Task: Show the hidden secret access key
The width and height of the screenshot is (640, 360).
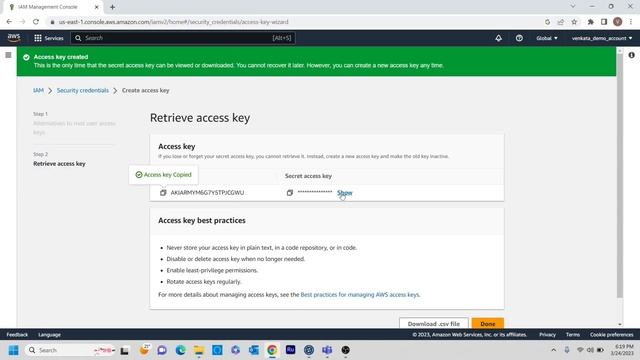Action: tap(344, 193)
